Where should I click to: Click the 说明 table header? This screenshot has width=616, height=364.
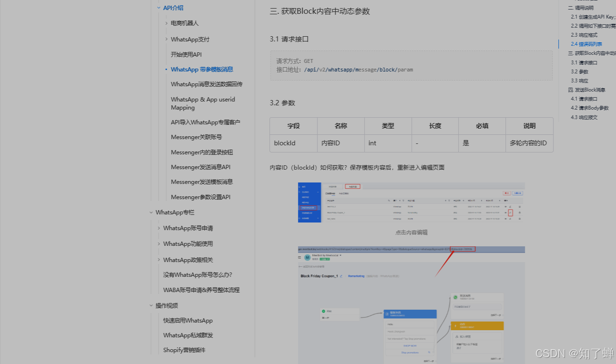[x=529, y=126]
